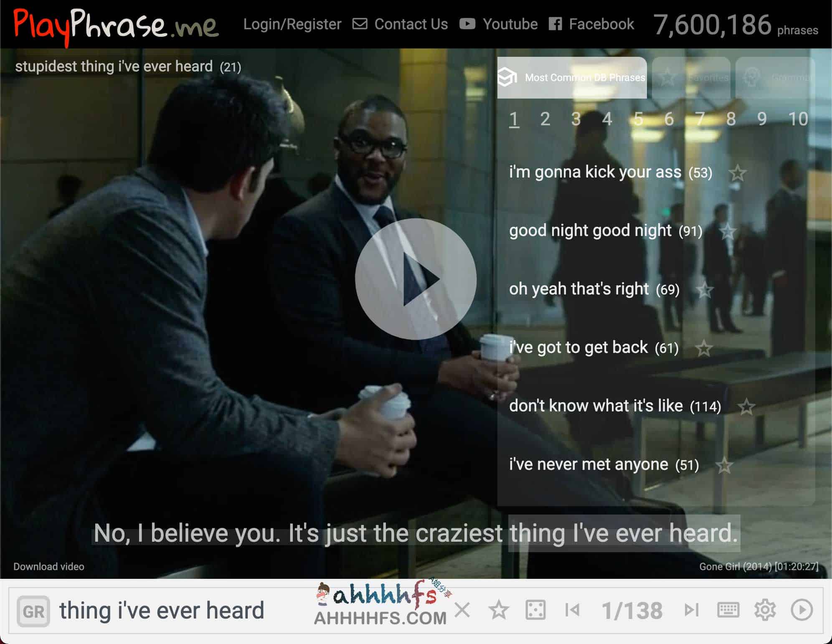
Task: Select page 5 in pagination tabs
Action: coord(636,120)
